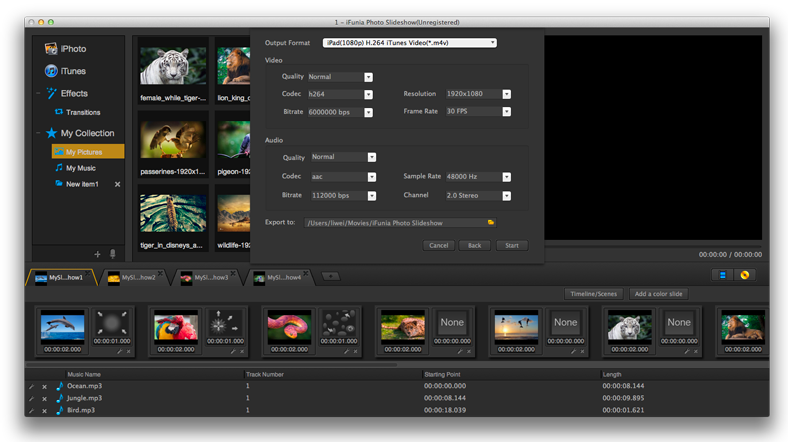Click the blue list view icon

coord(723,275)
